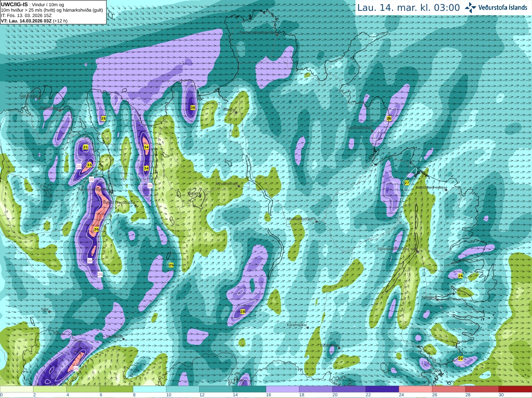Click the Sandvíkurheiði station label
Image resolution: width=532 pixels, height=398 pixels.
[359, 128]
